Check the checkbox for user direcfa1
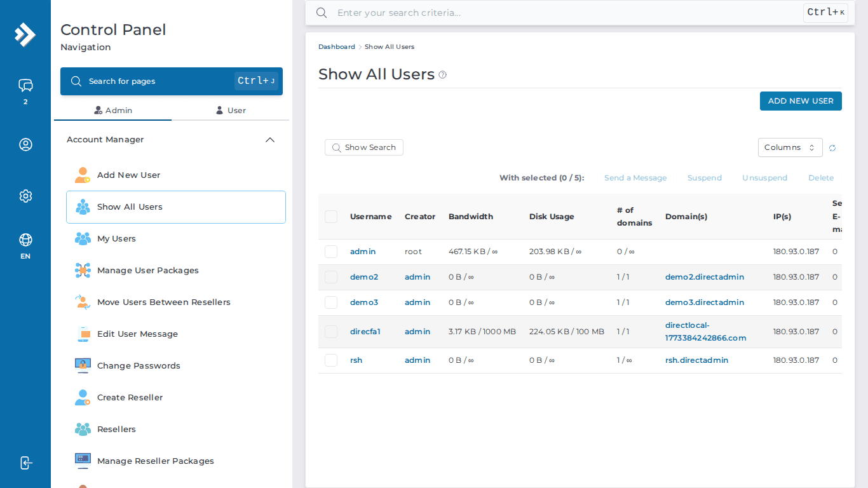Image resolution: width=868 pixels, height=488 pixels. [x=330, y=331]
